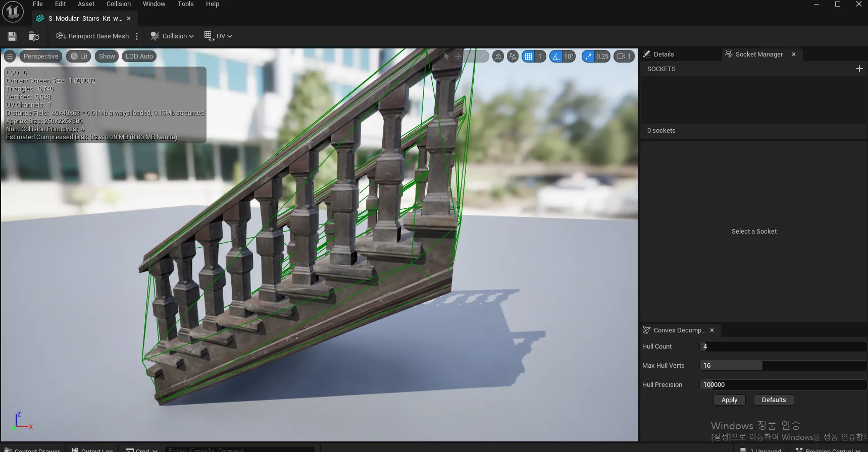Click the Hull Precision label
868x452 pixels.
pos(662,385)
